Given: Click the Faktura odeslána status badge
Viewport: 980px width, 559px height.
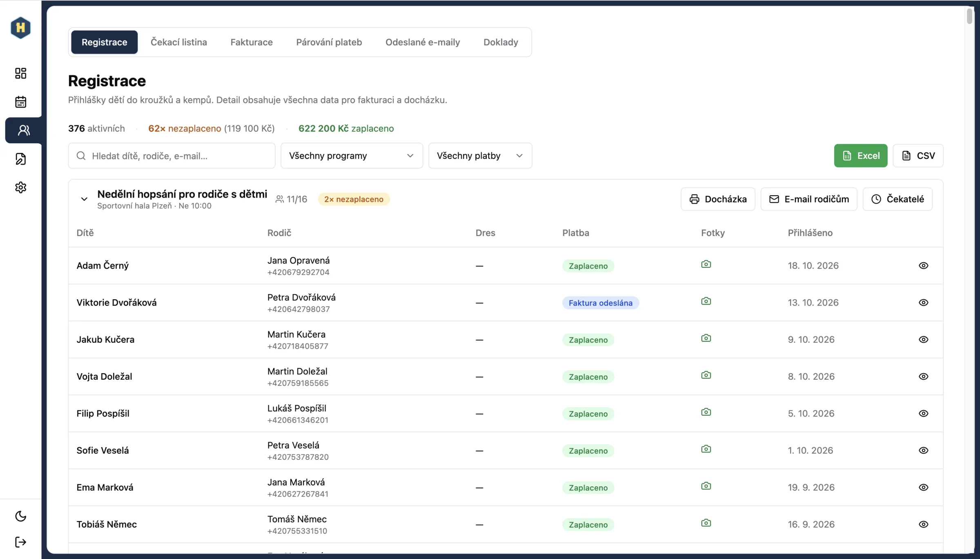Looking at the screenshot, I should click(600, 303).
